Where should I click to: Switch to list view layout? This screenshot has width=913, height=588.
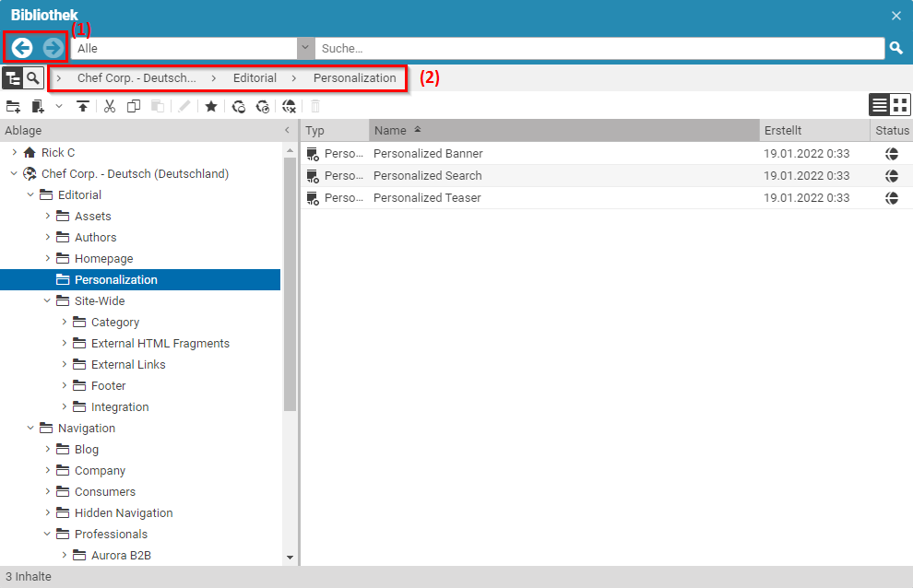pyautogui.click(x=880, y=105)
